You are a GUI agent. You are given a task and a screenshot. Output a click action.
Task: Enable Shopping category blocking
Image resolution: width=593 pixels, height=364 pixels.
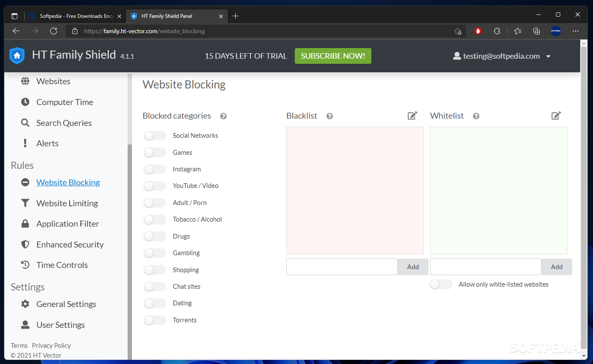coord(155,270)
